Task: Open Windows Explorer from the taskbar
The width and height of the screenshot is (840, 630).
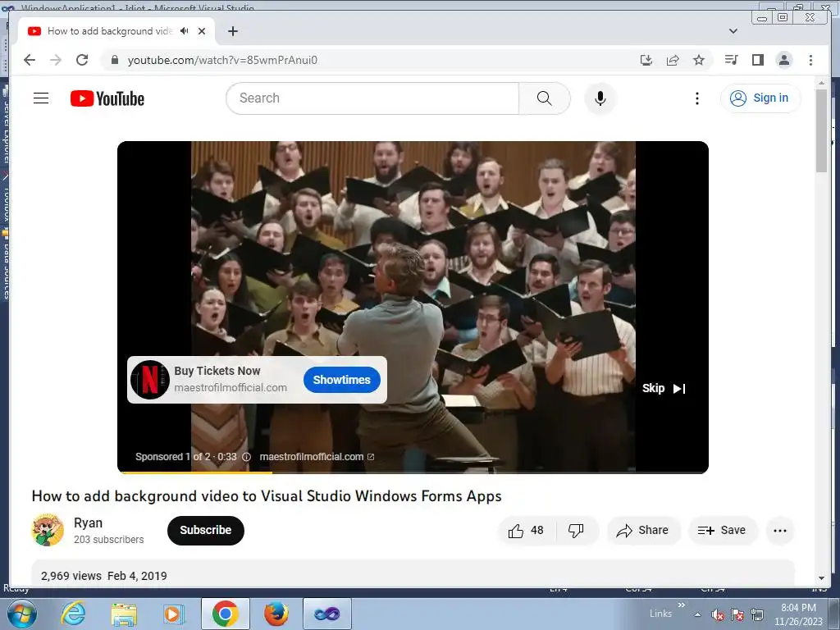Action: [124, 614]
